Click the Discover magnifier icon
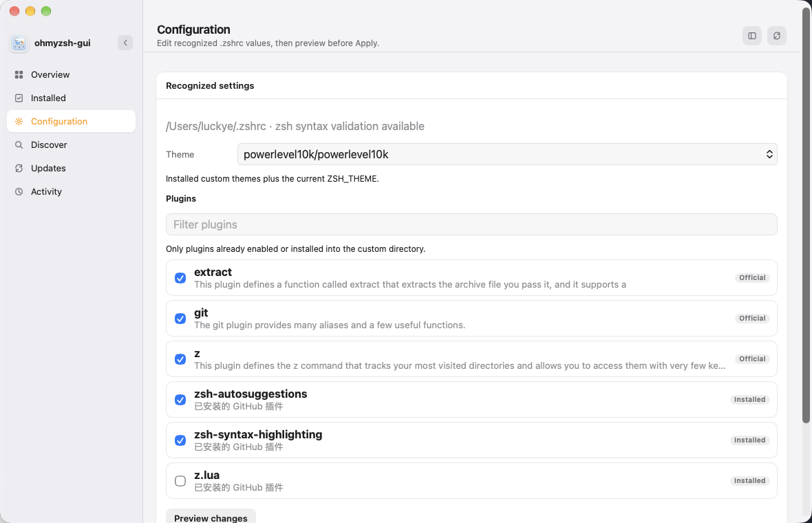 (19, 145)
